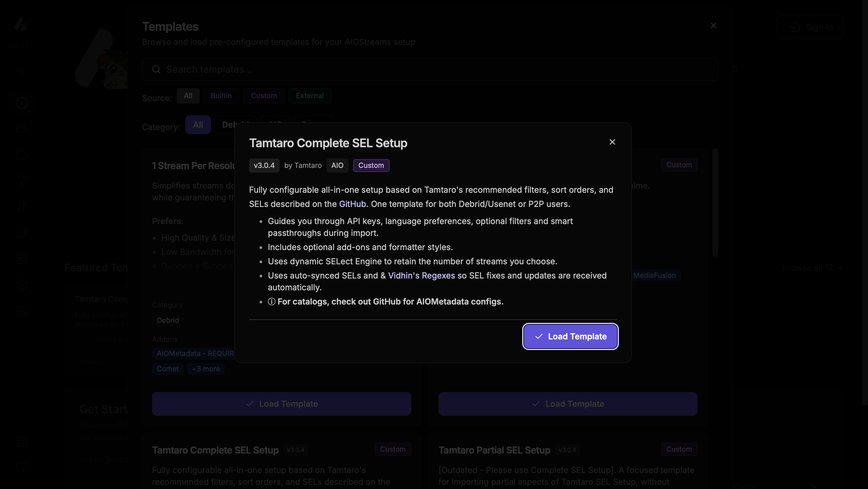Open the About info icon in sidebar
Viewport: 868px width, 489px height.
tap(22, 103)
